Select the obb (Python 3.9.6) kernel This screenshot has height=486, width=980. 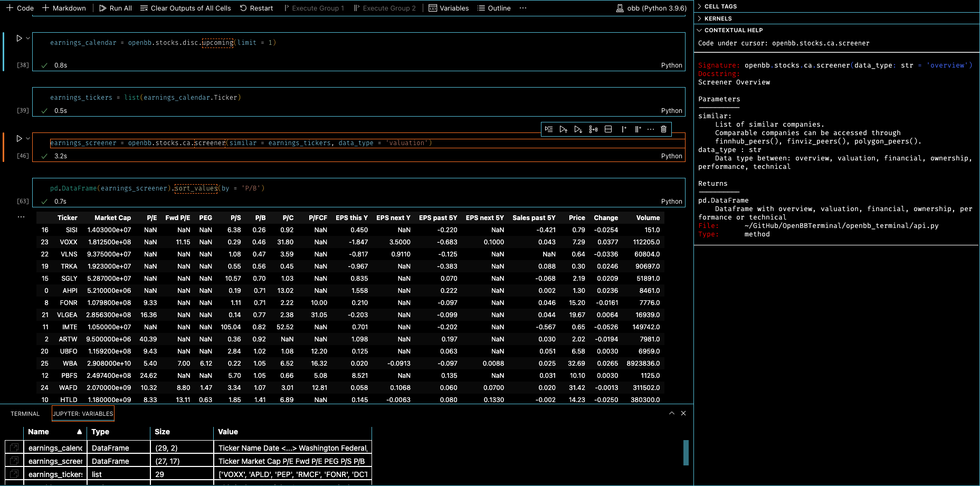coord(651,8)
